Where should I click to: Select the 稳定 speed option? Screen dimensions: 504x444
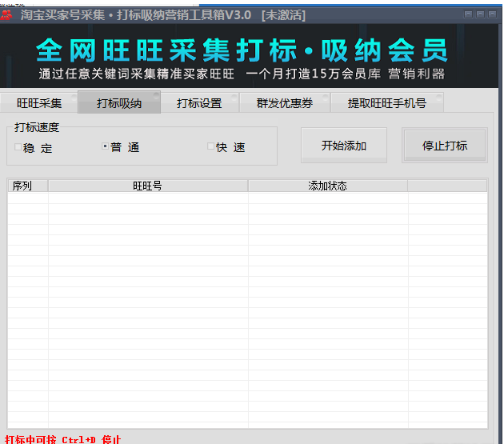tap(33, 147)
